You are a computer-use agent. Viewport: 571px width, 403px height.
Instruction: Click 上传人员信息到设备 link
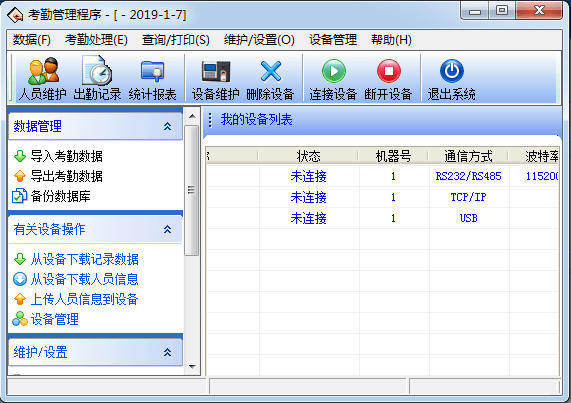coord(84,299)
